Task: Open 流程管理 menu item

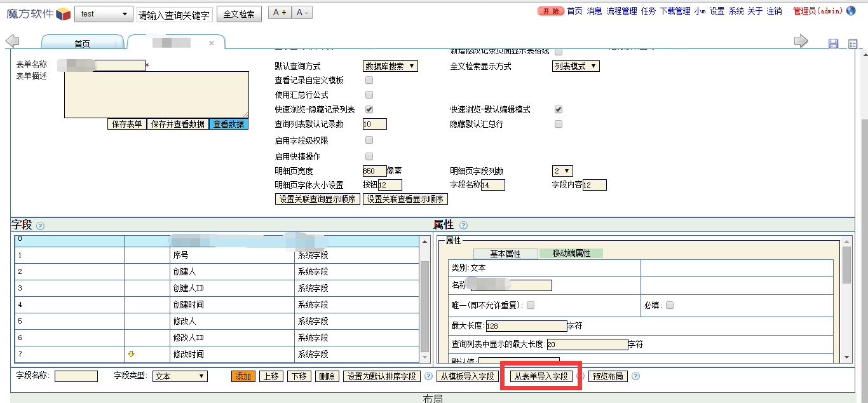Action: tap(621, 11)
